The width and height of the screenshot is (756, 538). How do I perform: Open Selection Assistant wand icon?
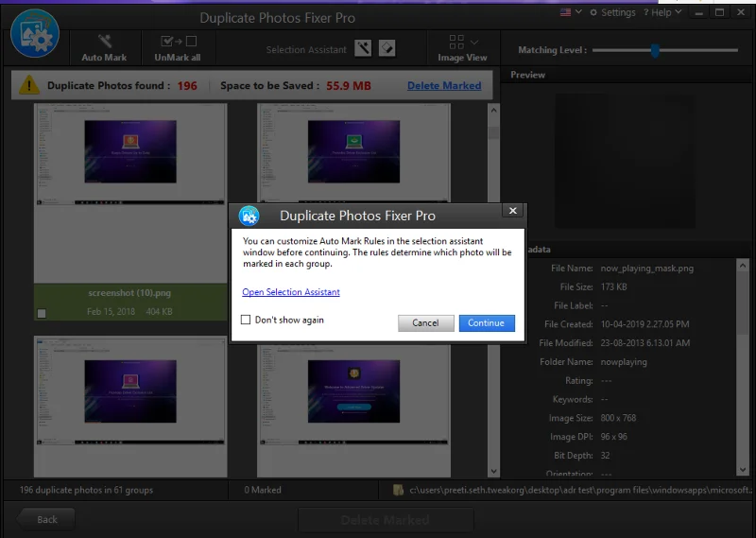click(363, 48)
